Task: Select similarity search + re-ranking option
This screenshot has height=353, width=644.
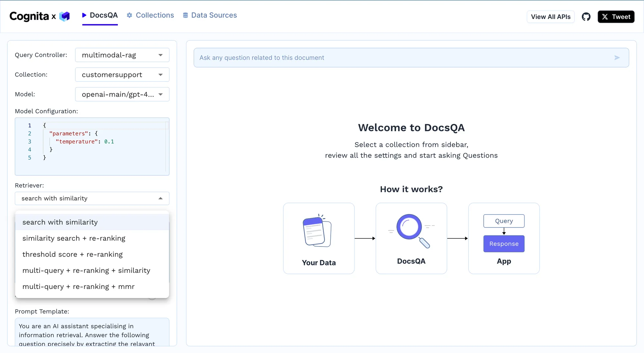Action: point(74,238)
